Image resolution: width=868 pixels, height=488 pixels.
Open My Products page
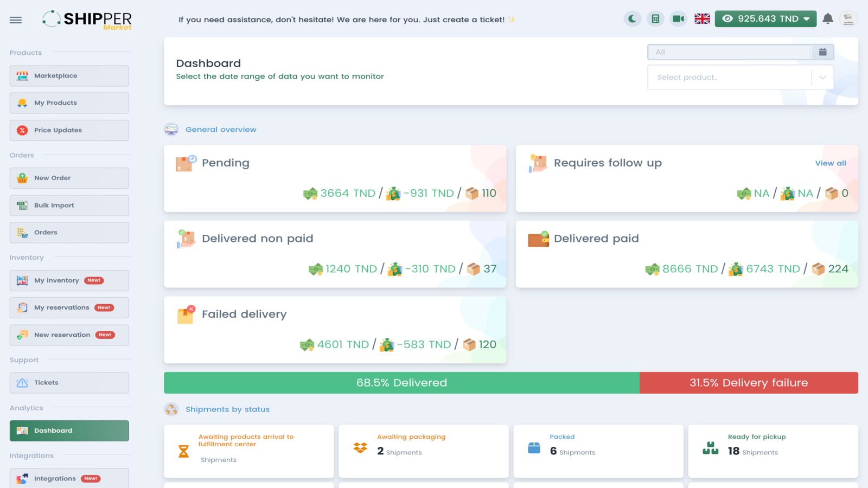[x=69, y=103]
